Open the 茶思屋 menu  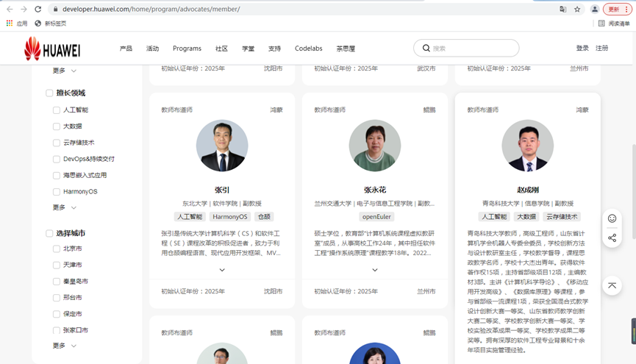click(346, 49)
